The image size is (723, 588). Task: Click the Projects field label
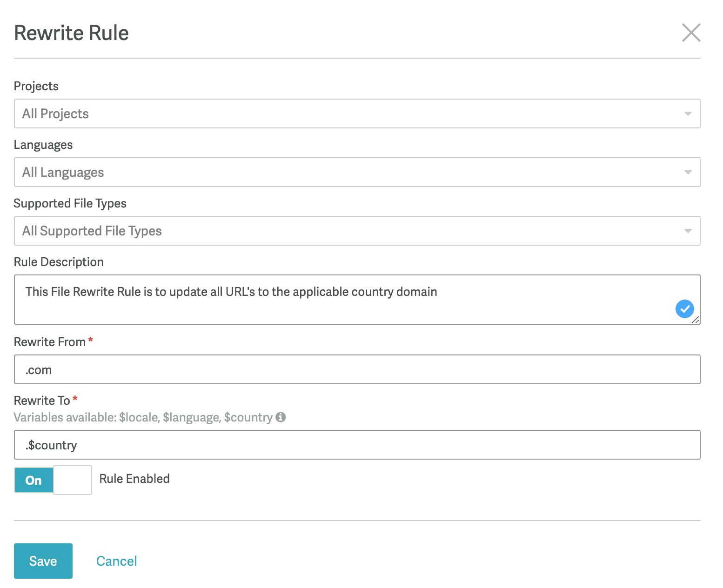point(36,86)
